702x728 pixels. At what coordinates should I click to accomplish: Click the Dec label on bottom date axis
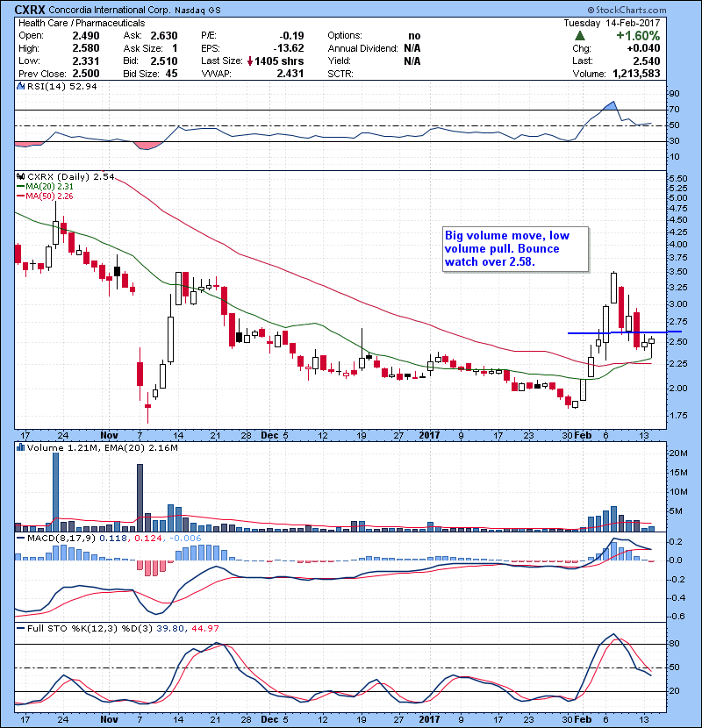(269, 719)
